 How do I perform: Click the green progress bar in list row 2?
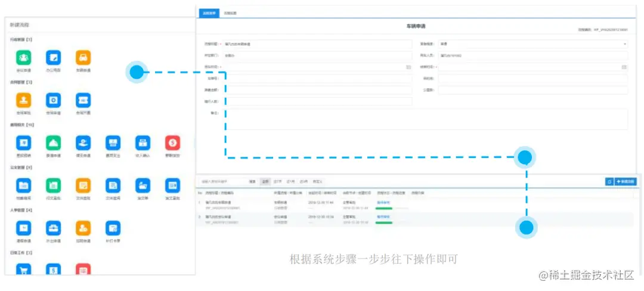pyautogui.click(x=384, y=222)
